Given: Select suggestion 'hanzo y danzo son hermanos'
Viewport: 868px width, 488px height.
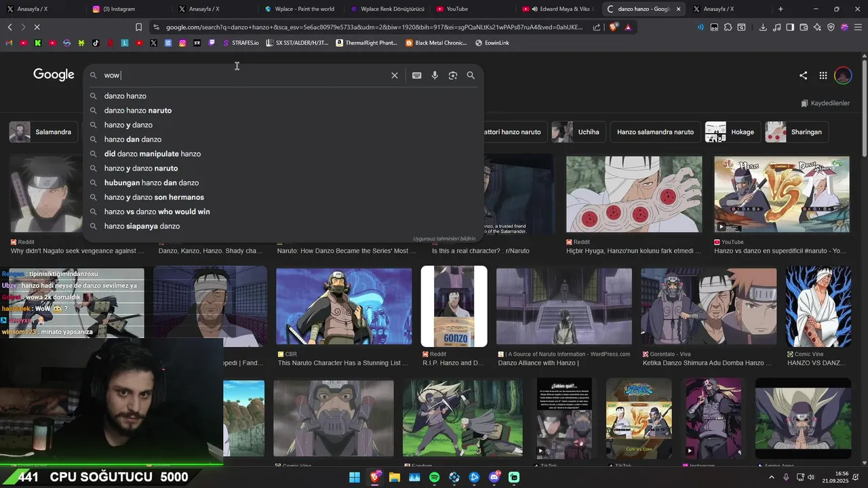Looking at the screenshot, I should [x=283, y=197].
